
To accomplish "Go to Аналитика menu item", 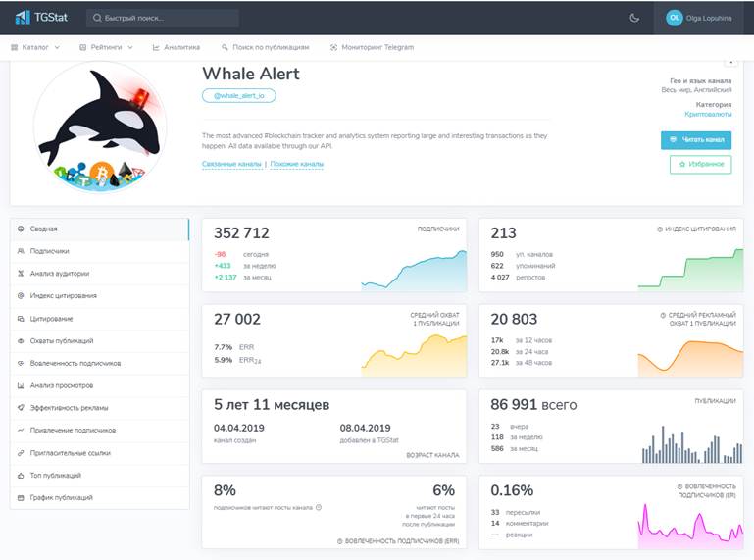I will click(176, 47).
